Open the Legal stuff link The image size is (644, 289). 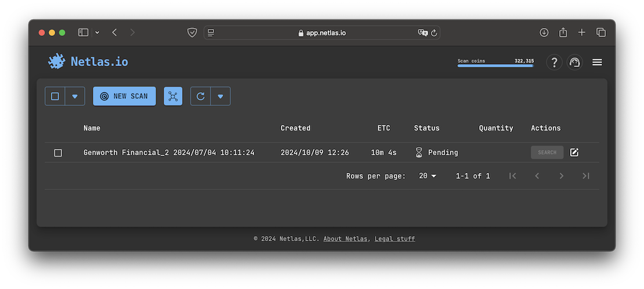(x=395, y=239)
